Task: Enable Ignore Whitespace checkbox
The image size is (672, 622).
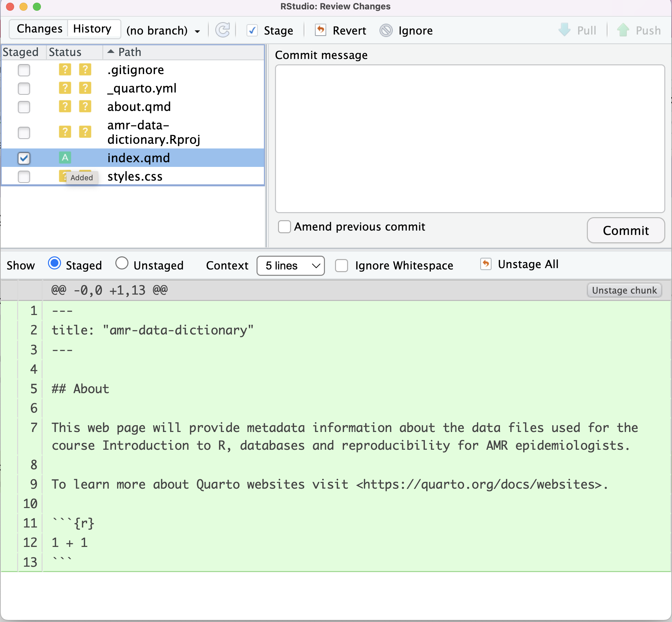Action: [341, 265]
